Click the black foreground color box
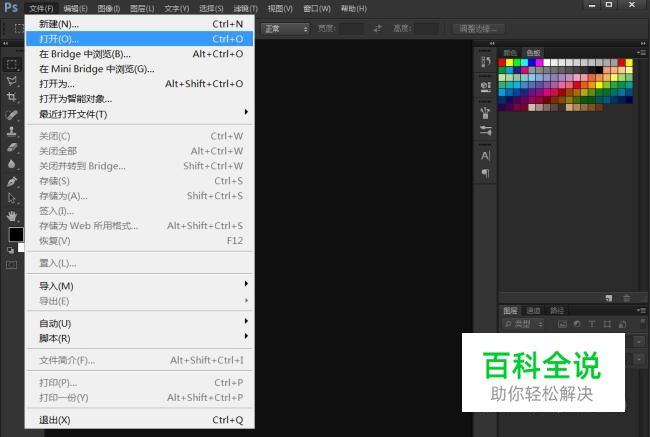This screenshot has height=437, width=650. click(16, 234)
